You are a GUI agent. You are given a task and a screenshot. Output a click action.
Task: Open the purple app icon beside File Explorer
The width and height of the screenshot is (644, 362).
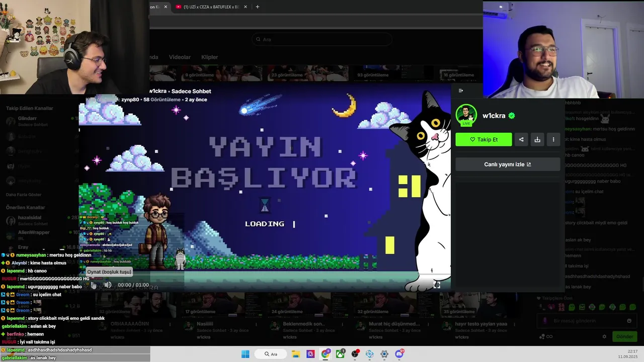point(310,354)
